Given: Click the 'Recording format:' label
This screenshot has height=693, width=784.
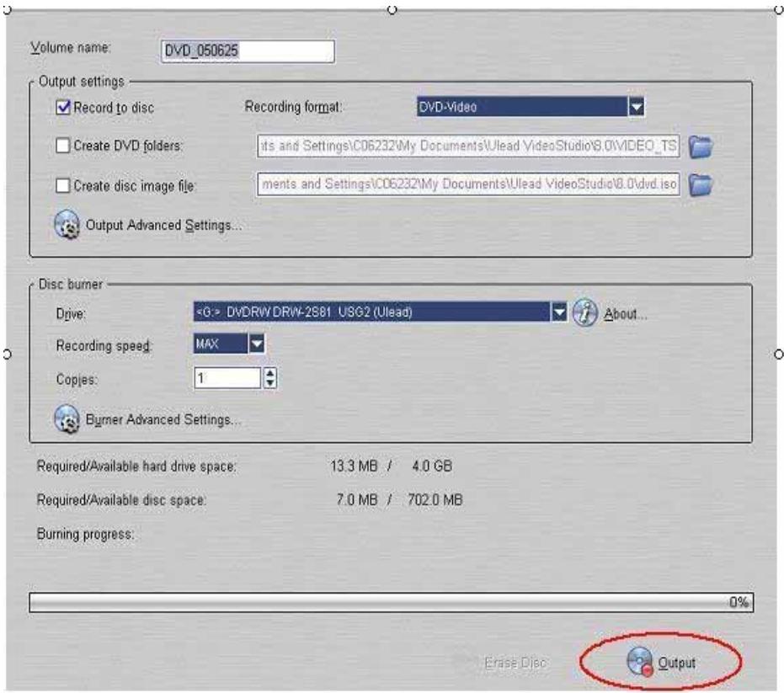Looking at the screenshot, I should tap(294, 107).
